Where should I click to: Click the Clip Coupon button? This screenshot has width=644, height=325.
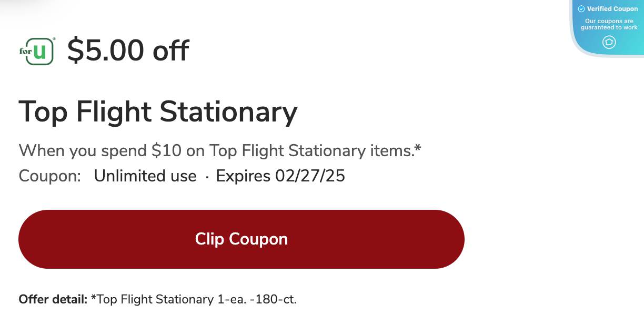tap(241, 239)
